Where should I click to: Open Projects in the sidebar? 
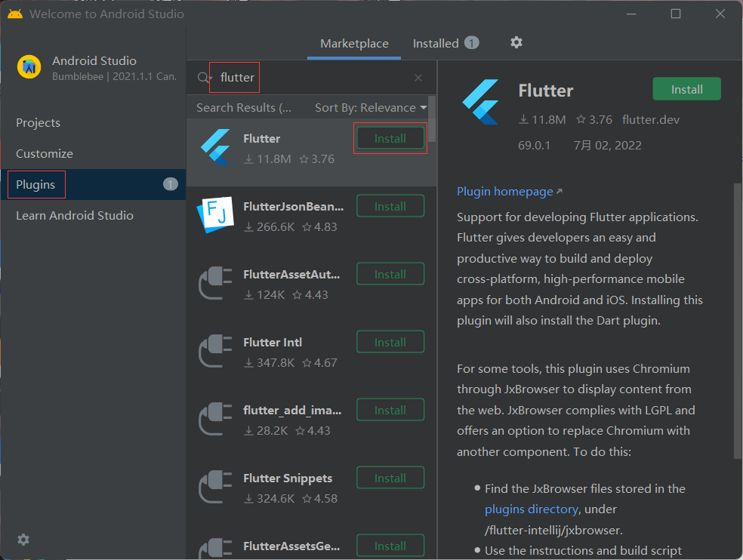click(94, 123)
